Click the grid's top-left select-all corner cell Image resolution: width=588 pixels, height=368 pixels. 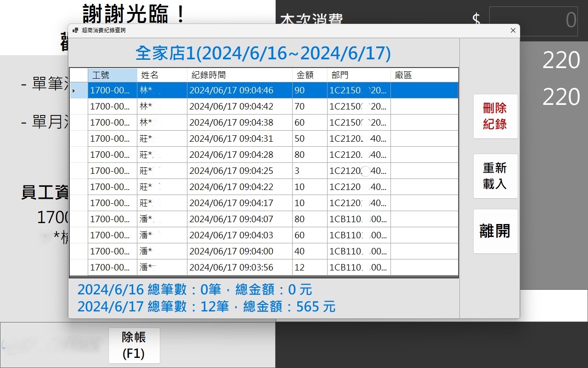pos(79,75)
